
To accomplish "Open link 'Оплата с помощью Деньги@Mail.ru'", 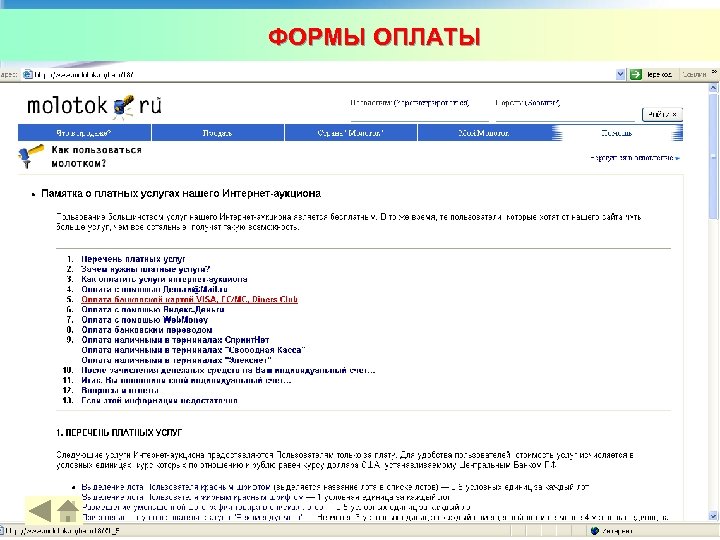I will (154, 289).
